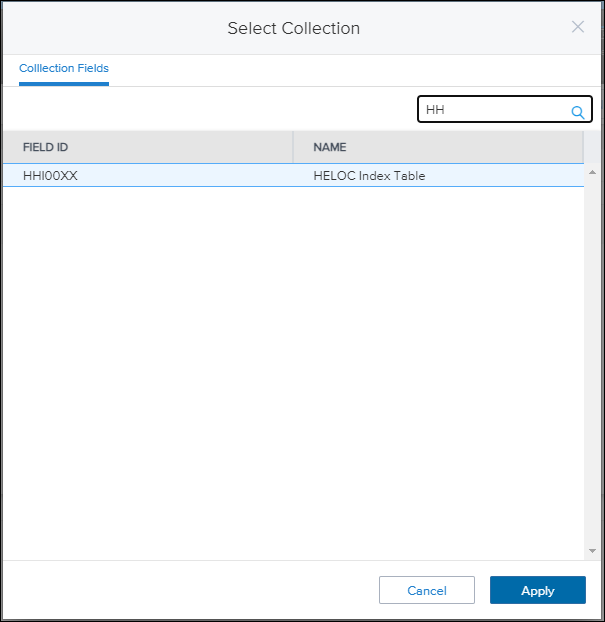Select the HHI00XX field ID cell
This screenshot has width=605, height=622.
[148, 175]
